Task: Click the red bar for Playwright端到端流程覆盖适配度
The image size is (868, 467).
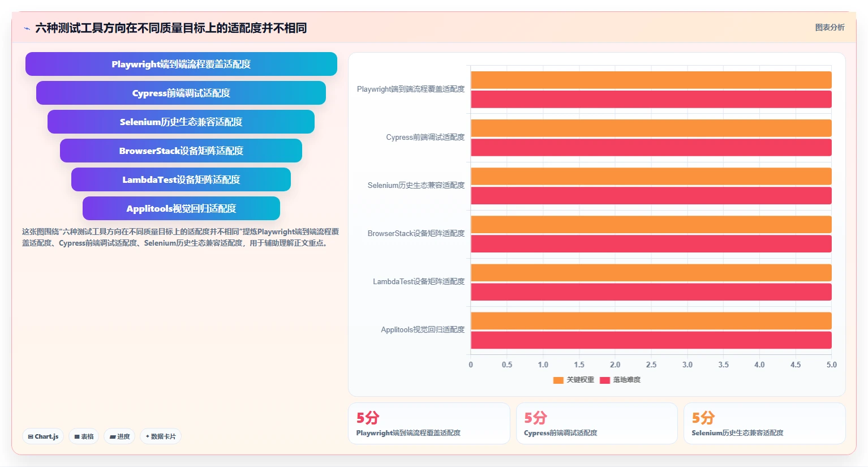Action: [x=651, y=99]
